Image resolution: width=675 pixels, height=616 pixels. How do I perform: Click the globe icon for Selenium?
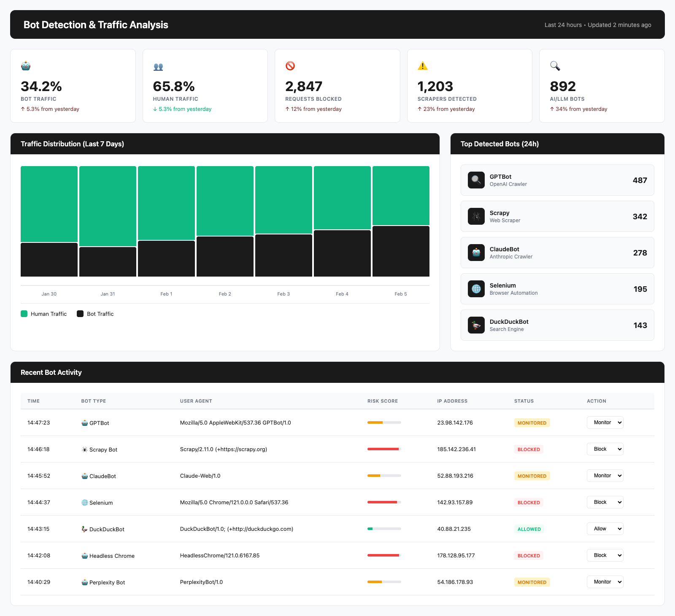[476, 289]
